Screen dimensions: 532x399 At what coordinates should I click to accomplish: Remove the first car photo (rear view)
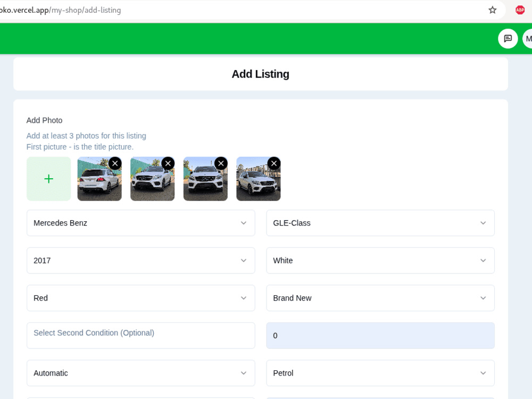click(115, 163)
